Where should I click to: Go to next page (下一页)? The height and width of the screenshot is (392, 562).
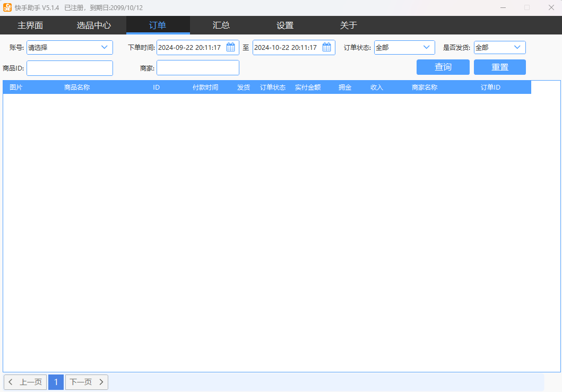(x=87, y=382)
